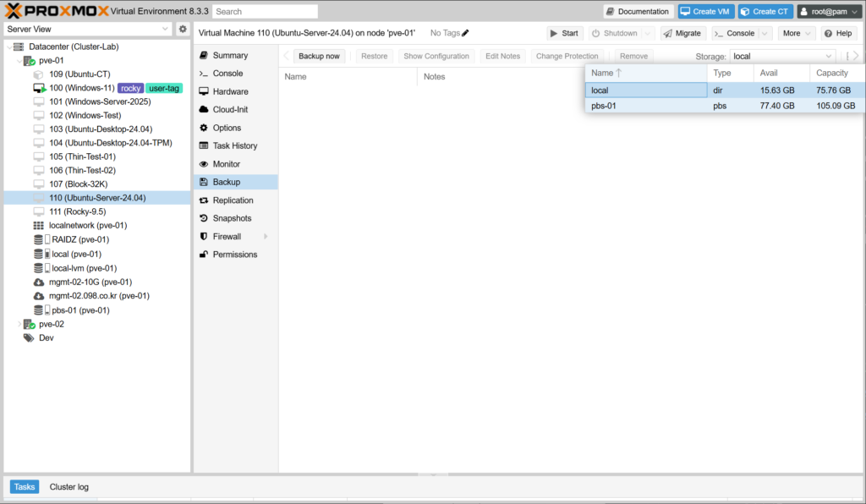Image resolution: width=866 pixels, height=504 pixels.
Task: Open the root@pam user menu
Action: click(x=829, y=12)
